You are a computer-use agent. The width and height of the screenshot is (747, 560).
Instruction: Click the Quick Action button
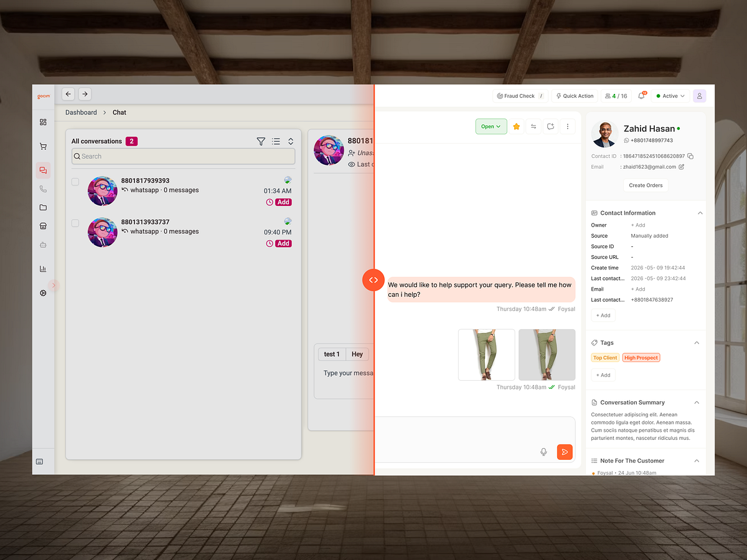coord(575,96)
